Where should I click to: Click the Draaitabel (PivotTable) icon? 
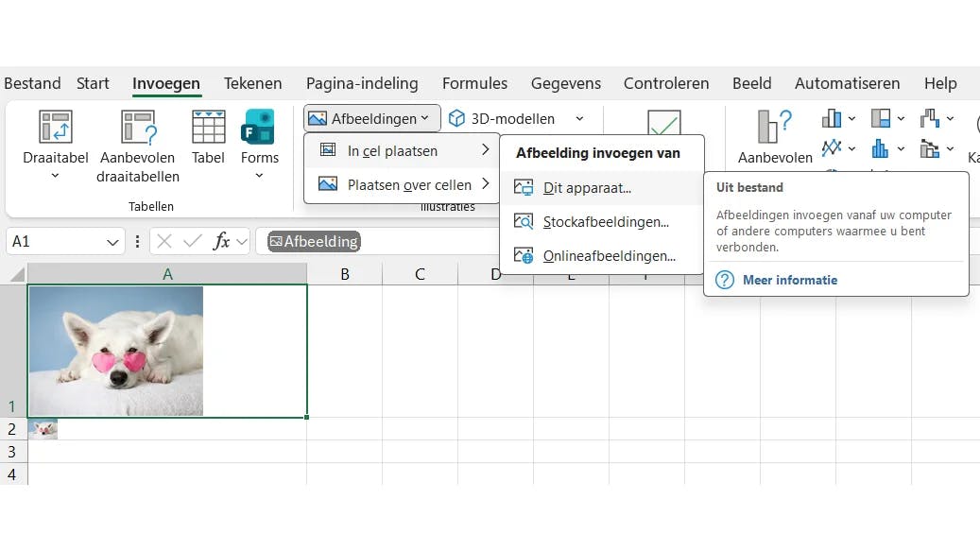point(55,127)
